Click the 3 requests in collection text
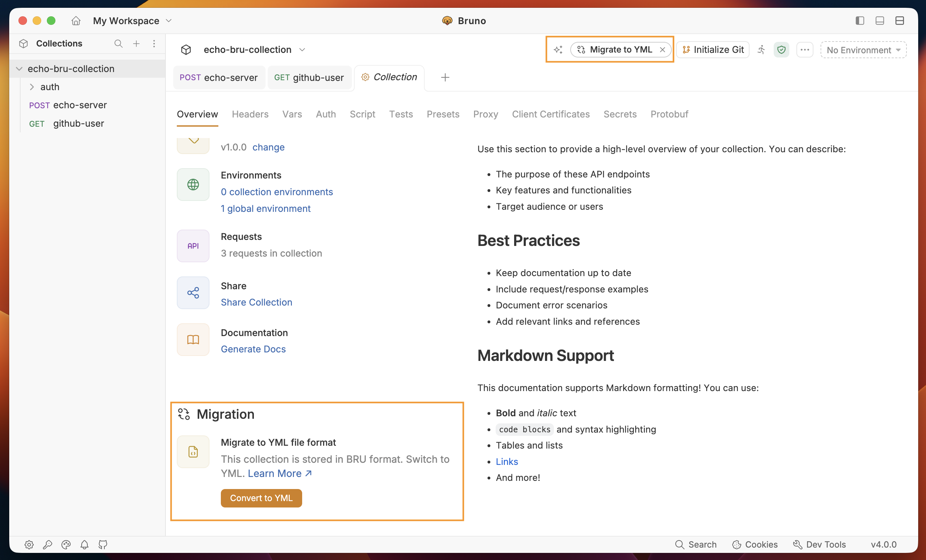 [271, 253]
